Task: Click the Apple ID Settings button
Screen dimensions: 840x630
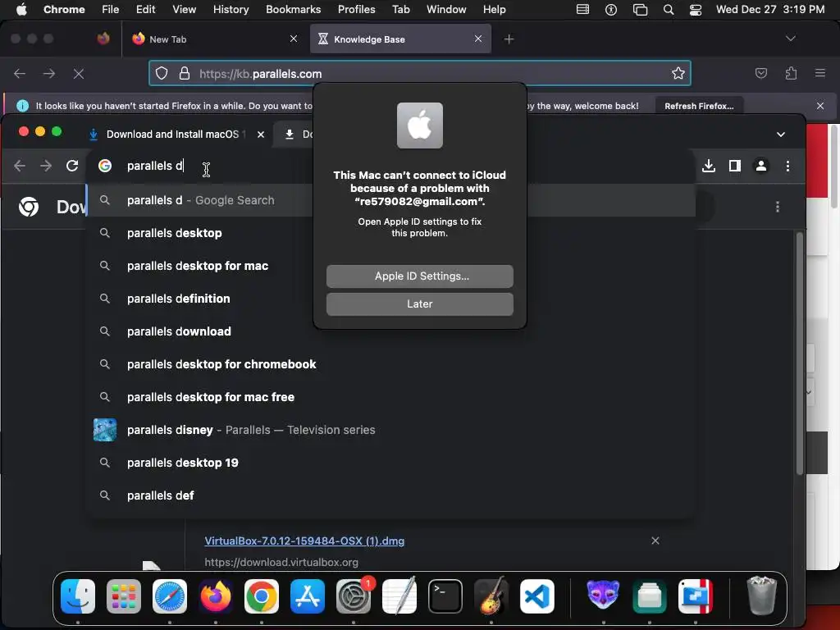Action: click(420, 276)
